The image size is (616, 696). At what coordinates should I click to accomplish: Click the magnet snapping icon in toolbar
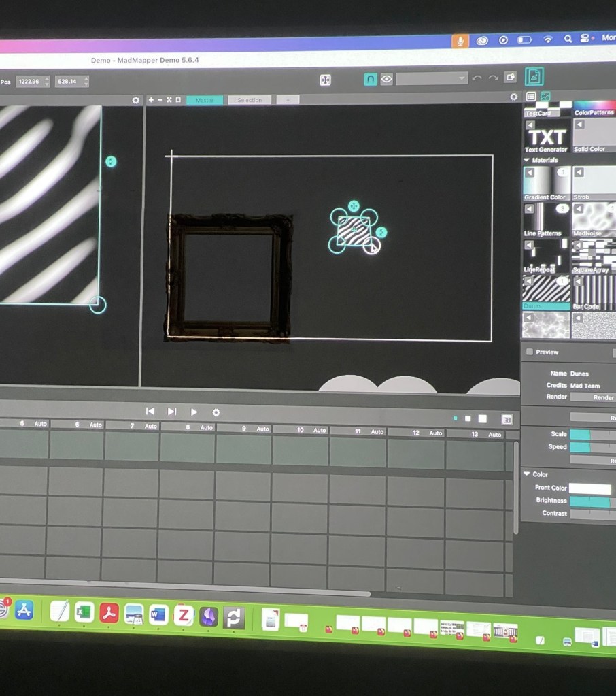click(x=371, y=79)
